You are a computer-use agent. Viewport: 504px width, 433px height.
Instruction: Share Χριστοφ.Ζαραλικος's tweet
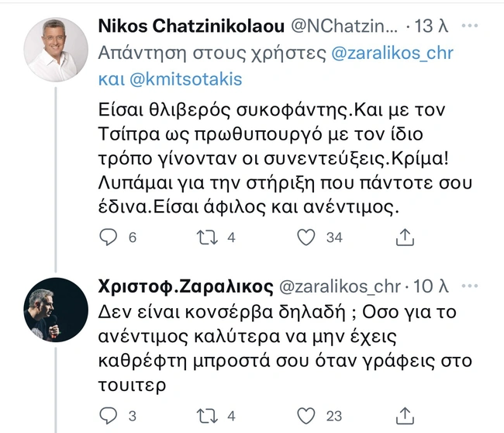[x=403, y=415]
